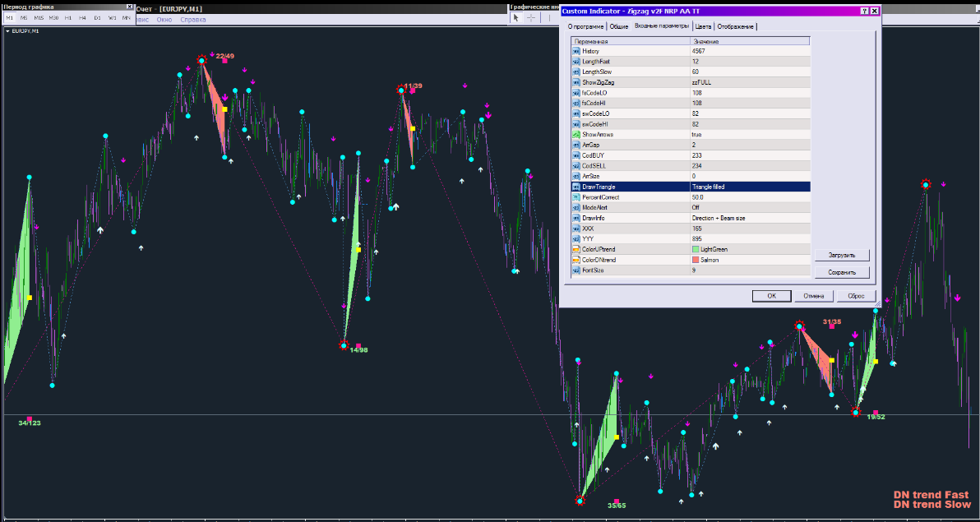Viewport: 980px width, 522px height.
Task: Click the dialog help question mark
Action: (x=864, y=11)
